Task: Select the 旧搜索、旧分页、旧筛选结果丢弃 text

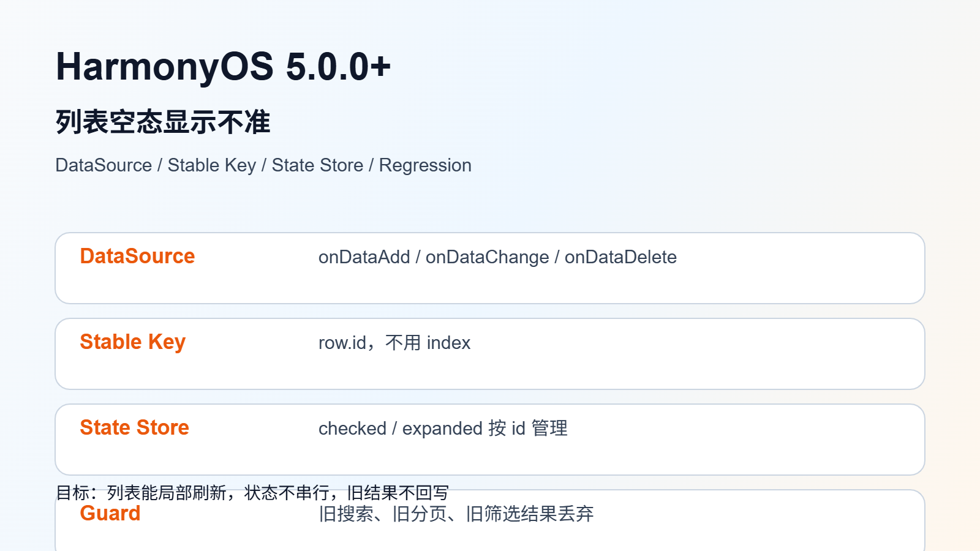Action: (456, 514)
